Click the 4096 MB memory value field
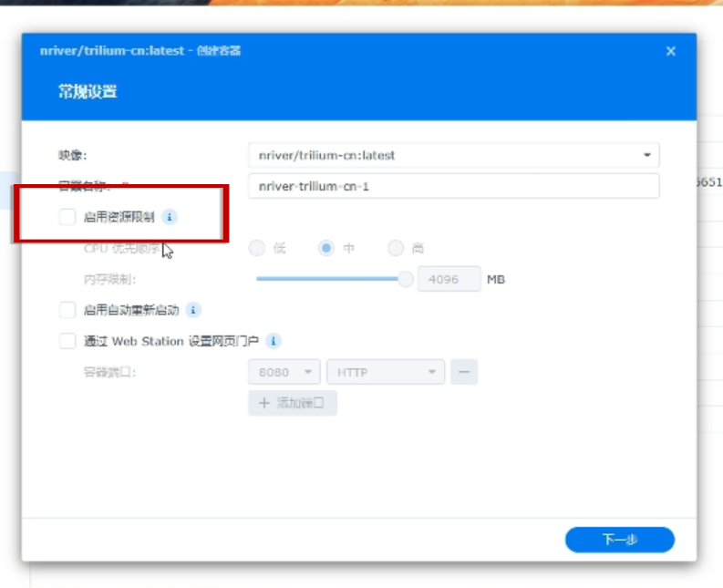 point(449,279)
